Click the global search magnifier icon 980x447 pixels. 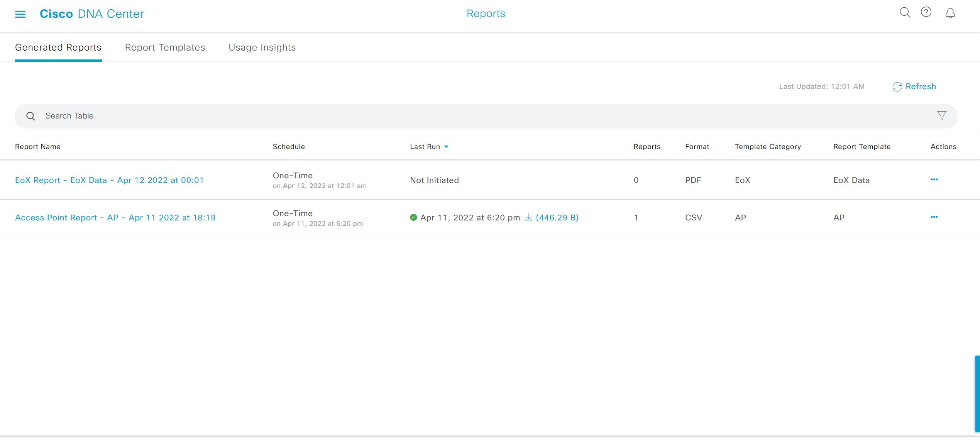click(x=905, y=13)
